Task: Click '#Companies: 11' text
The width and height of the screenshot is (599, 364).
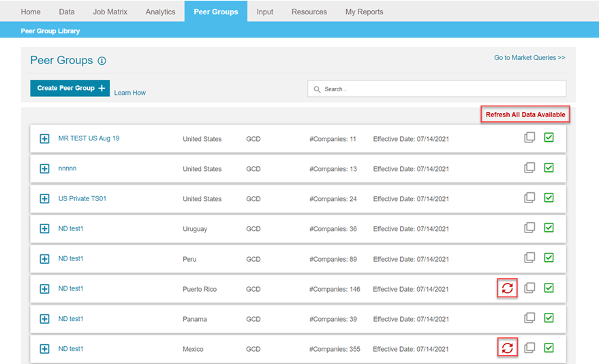Action: click(333, 139)
